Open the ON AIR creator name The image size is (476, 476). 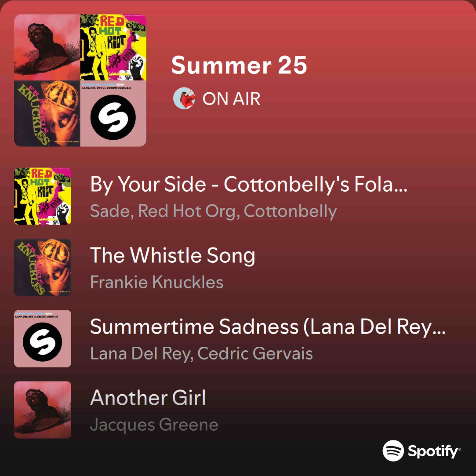click(x=231, y=99)
